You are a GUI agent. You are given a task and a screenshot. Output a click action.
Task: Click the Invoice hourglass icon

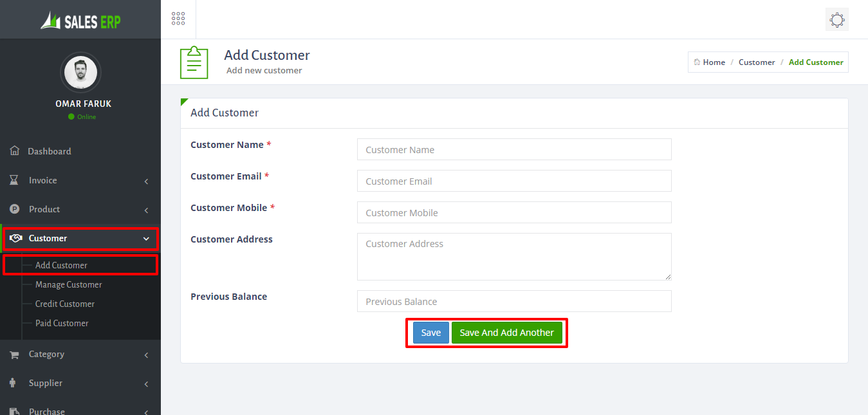click(14, 180)
